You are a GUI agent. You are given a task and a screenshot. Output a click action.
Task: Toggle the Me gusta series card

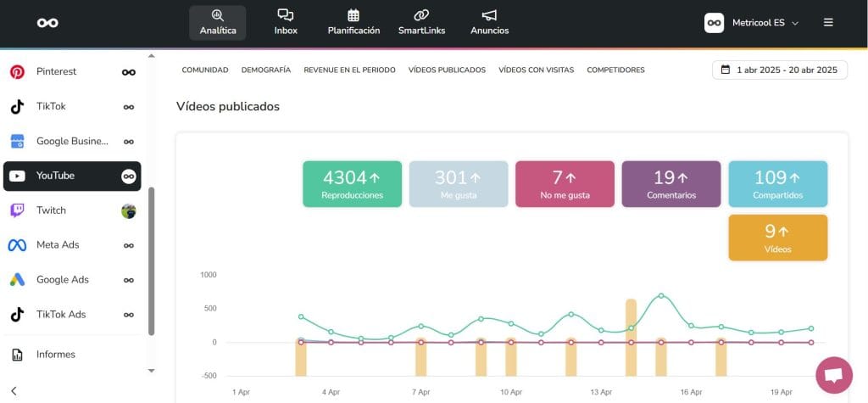coord(459,184)
